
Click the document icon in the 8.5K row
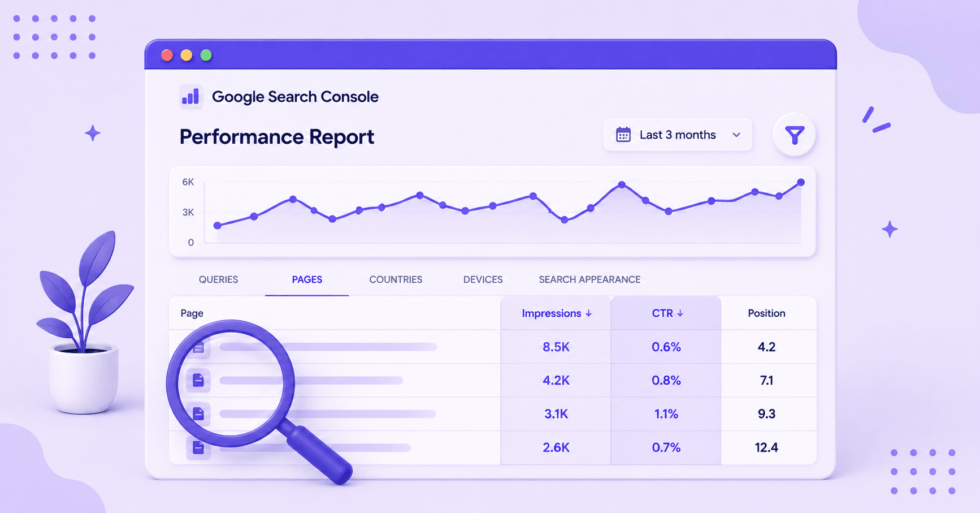(x=198, y=347)
